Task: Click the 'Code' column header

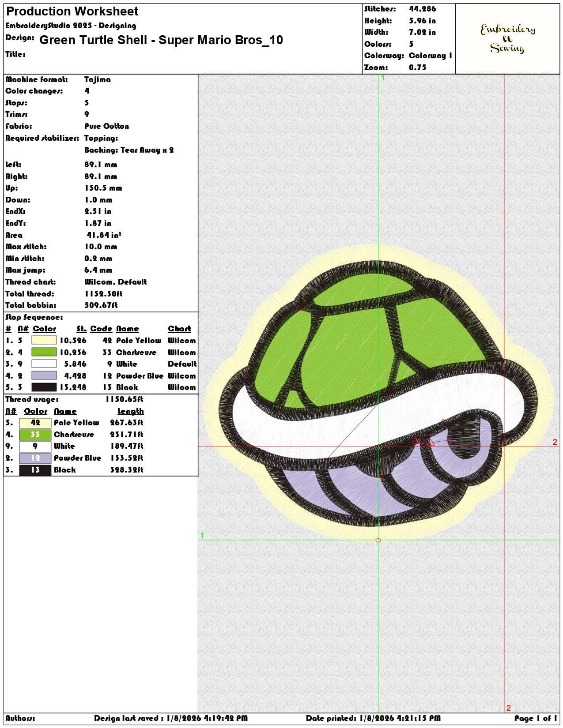Action: point(101,329)
